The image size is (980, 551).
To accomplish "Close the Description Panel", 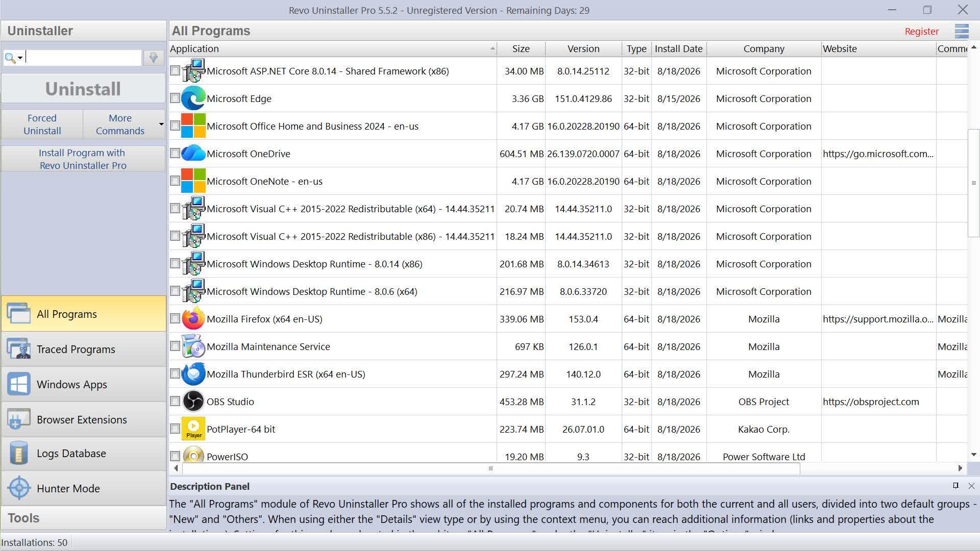I will click(971, 486).
